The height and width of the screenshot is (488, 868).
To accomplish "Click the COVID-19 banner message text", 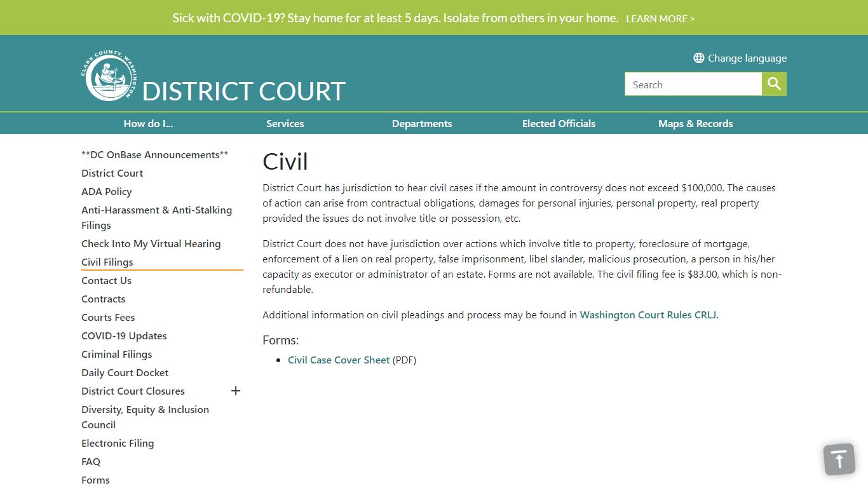I will (x=395, y=18).
